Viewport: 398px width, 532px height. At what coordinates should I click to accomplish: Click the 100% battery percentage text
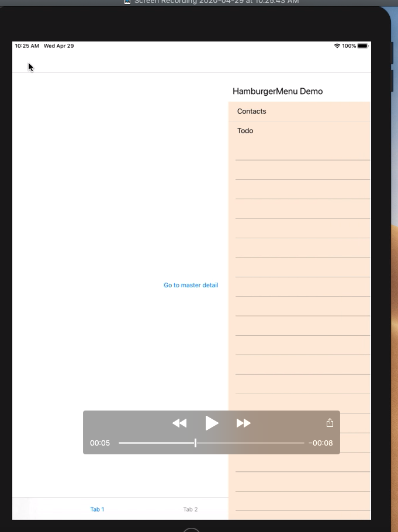click(349, 46)
